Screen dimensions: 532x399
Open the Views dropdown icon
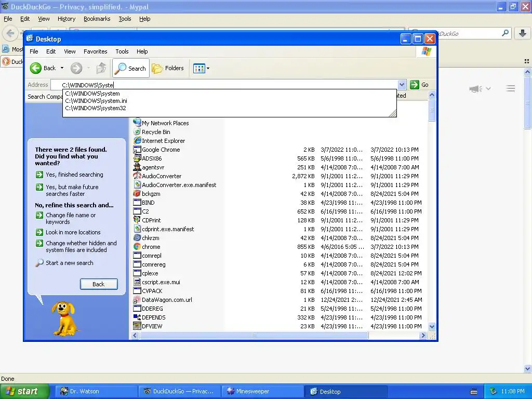(201, 68)
